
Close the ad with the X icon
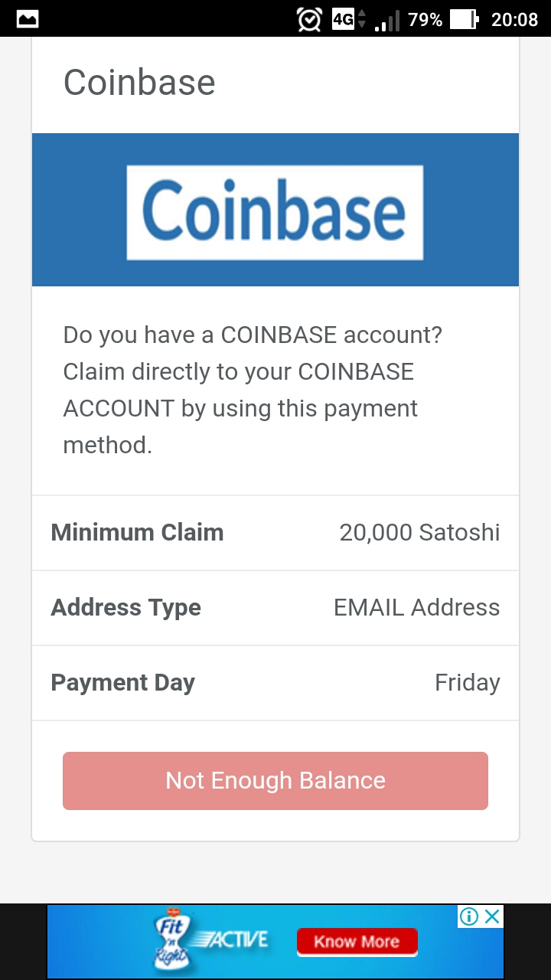pos(493,916)
